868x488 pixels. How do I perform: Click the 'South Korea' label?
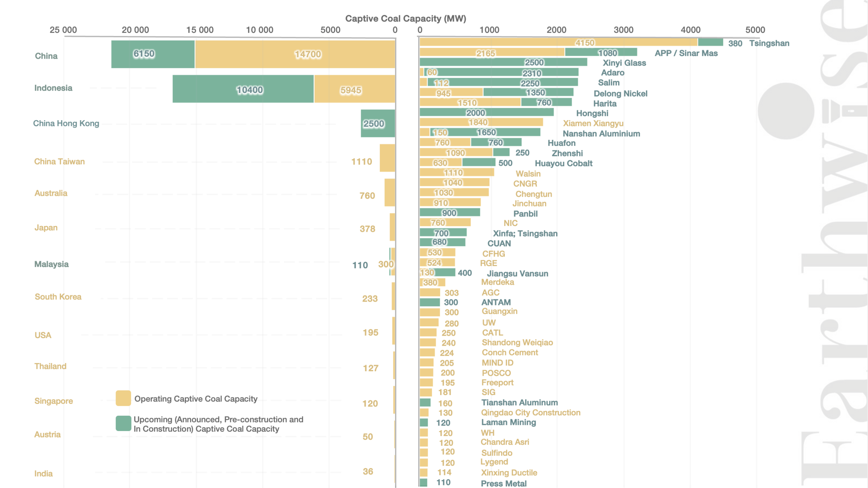pos(58,297)
